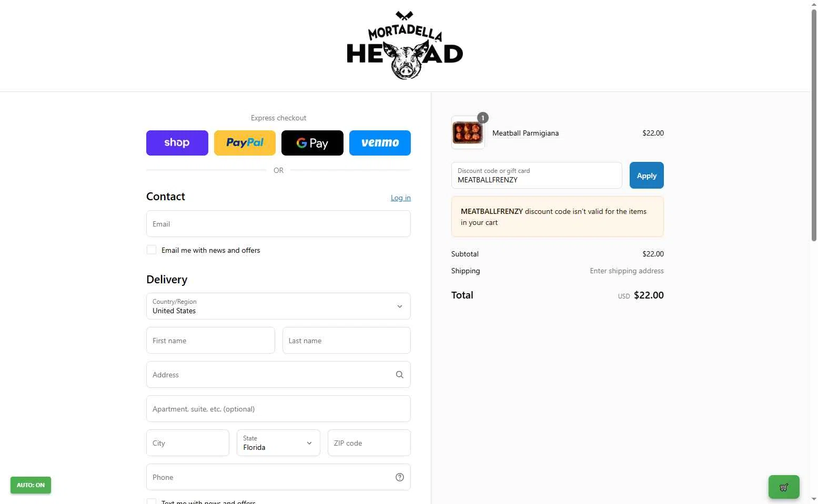Focus the City input field
This screenshot has width=818, height=504.
188,443
